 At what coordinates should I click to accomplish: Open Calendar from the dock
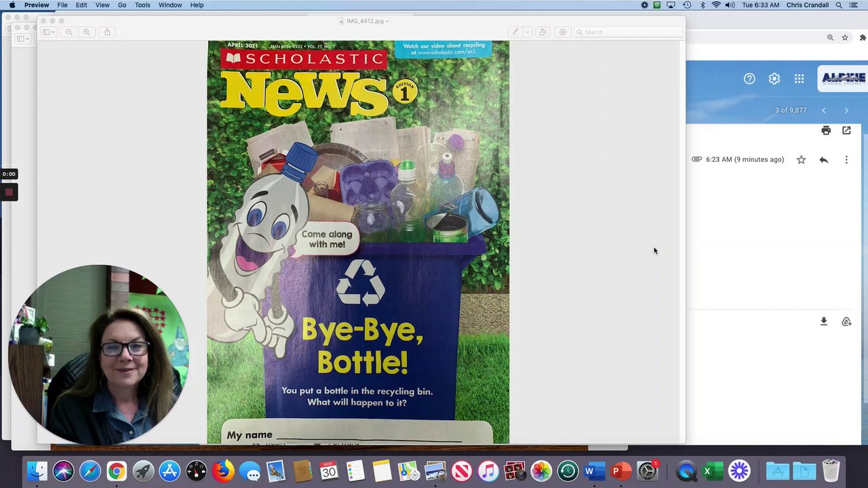pos(329,470)
